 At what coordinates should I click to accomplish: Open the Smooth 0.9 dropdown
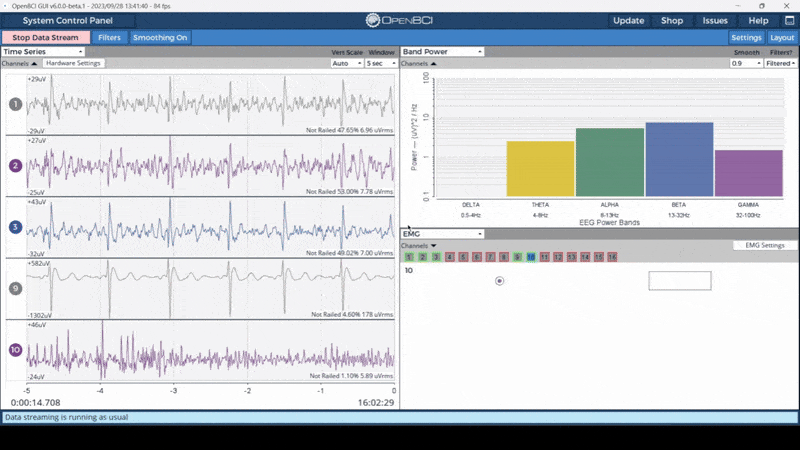click(x=746, y=63)
